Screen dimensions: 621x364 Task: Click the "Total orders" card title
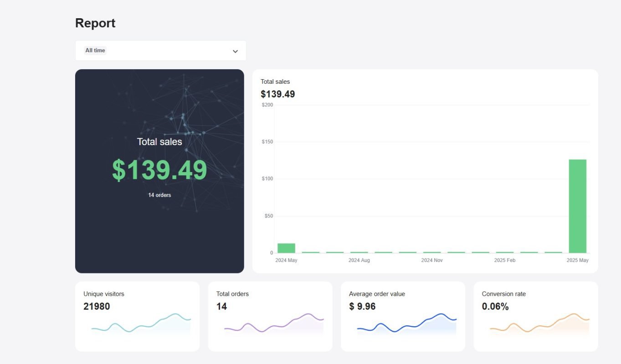click(x=232, y=294)
